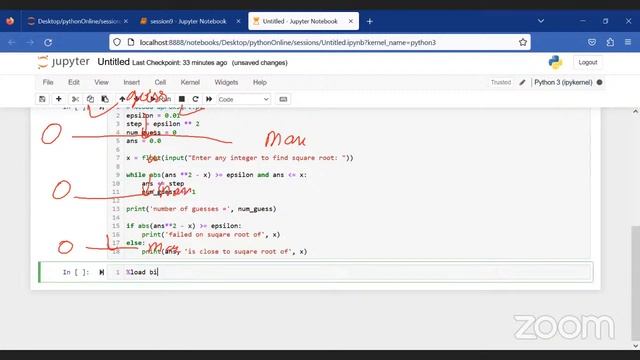This screenshot has height=360, width=640.
Task: Move selected cell up arrow
Action: pyautogui.click(x=122, y=99)
